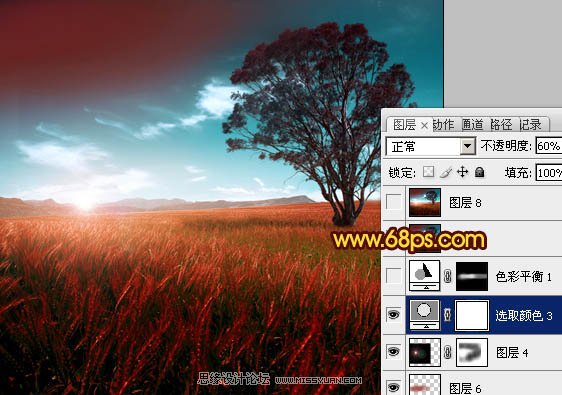Image resolution: width=562 pixels, height=395 pixels.
Task: Click the fill field showing 100%
Action: coord(549,173)
